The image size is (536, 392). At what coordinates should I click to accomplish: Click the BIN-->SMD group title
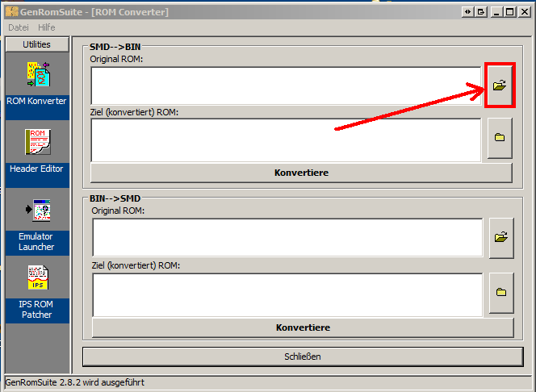pyautogui.click(x=115, y=198)
